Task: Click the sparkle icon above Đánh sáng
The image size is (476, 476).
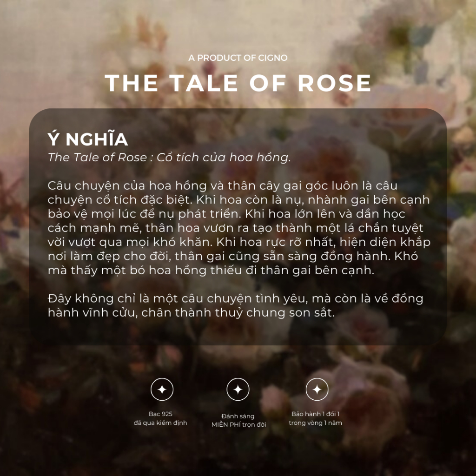Action: click(238, 390)
